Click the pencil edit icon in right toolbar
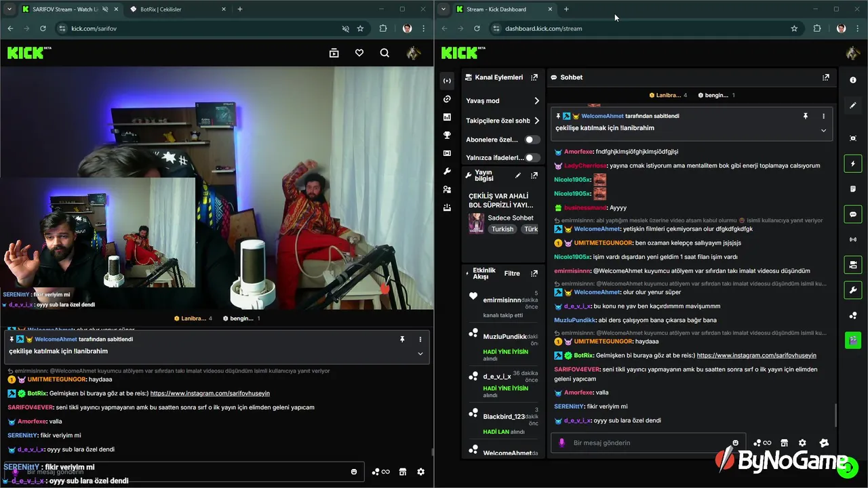This screenshot has width=868, height=488. click(853, 105)
